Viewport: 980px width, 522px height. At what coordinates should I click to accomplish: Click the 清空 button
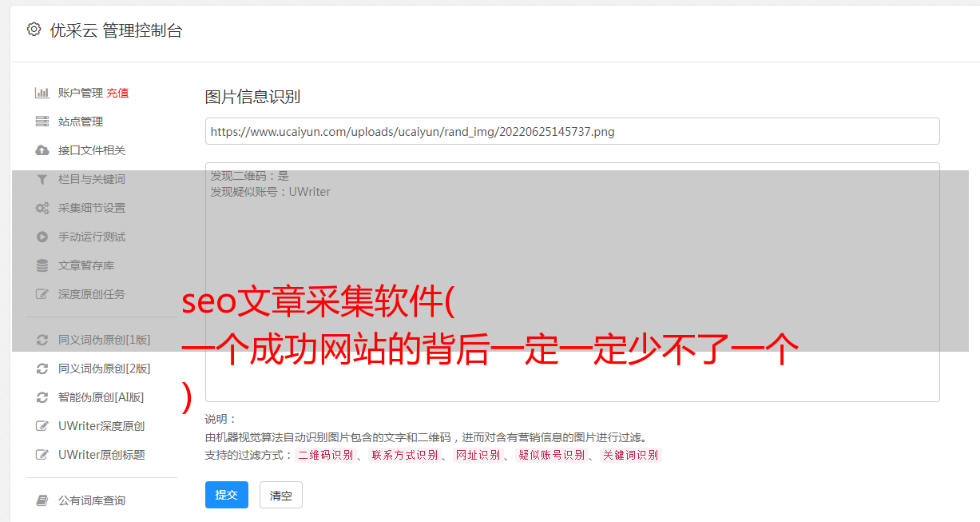[x=281, y=495]
